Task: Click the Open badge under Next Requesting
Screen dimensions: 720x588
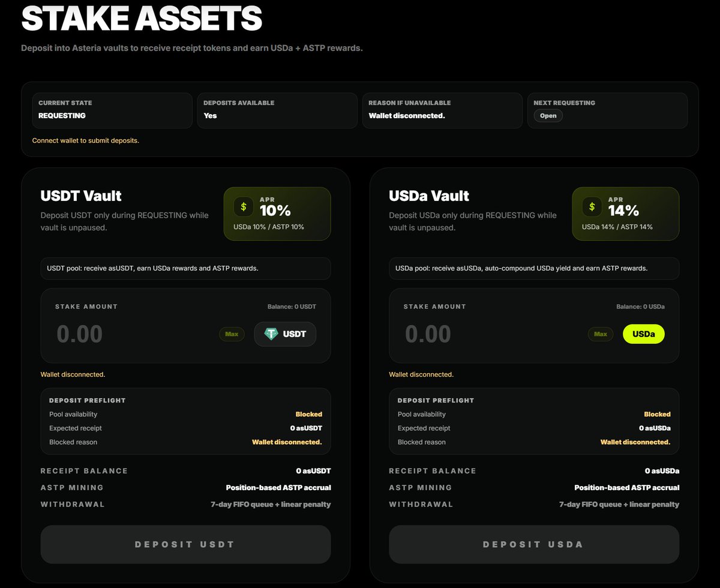Action: click(x=548, y=116)
